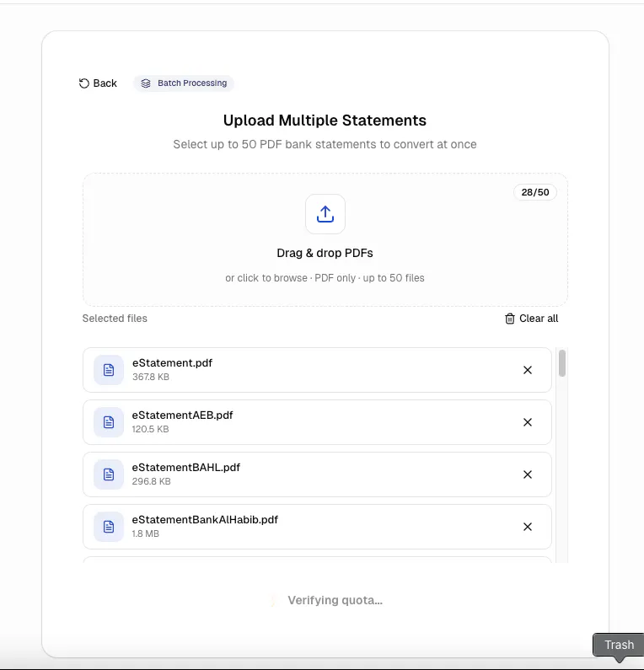Remove eStatementBAHL.pdf using its X
The width and height of the screenshot is (644, 670).
528,474
